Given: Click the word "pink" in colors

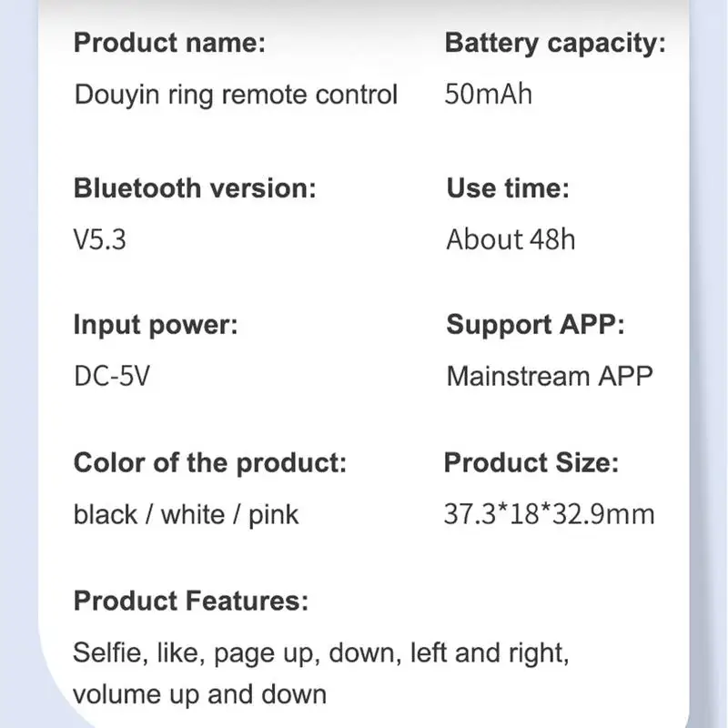Looking at the screenshot, I should (x=273, y=514).
